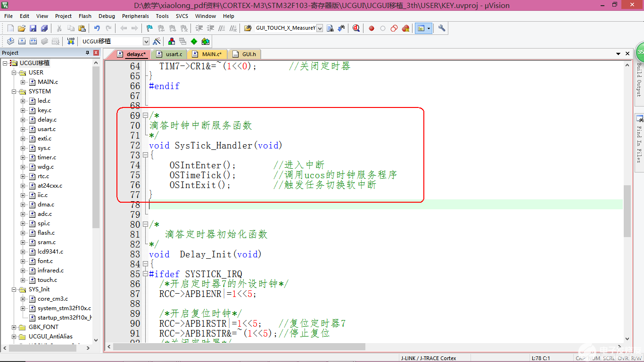This screenshot has width=644, height=362.
Task: Close the editor tab with the X button
Action: tap(627, 54)
